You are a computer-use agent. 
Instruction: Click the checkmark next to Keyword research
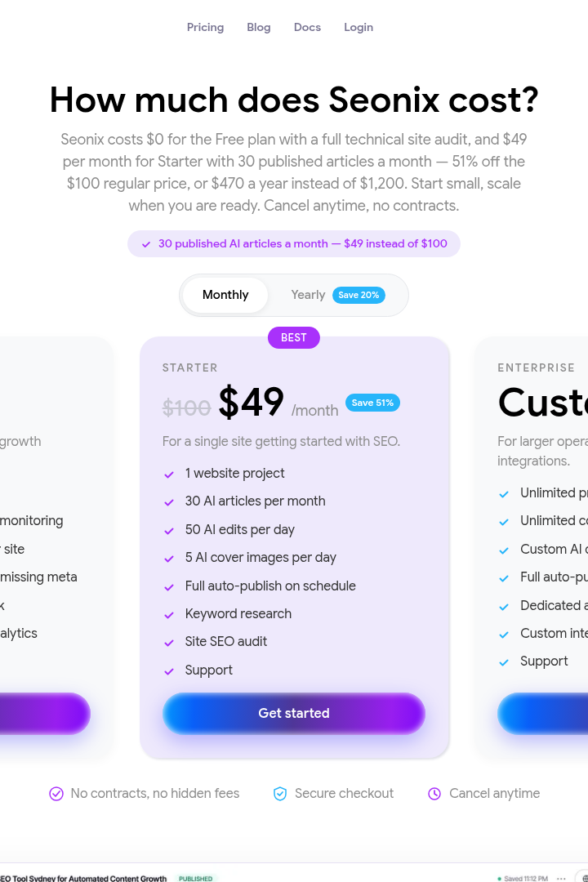pos(169,615)
